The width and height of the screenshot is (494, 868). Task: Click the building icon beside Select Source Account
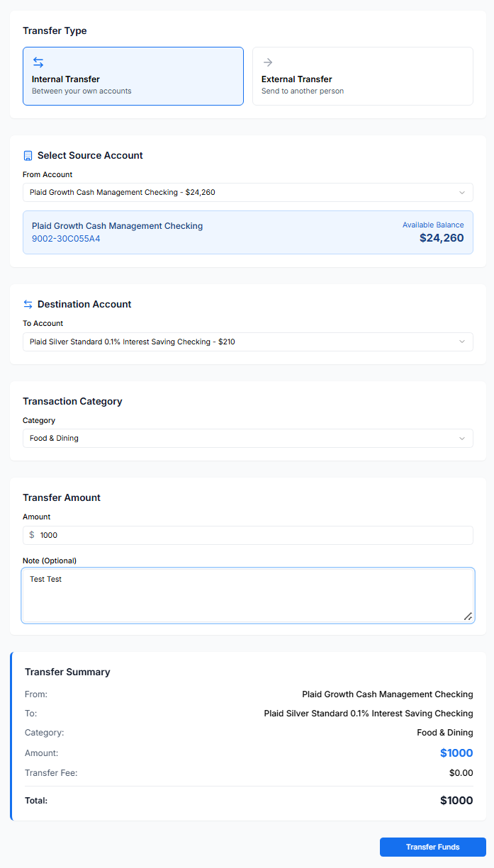(28, 155)
